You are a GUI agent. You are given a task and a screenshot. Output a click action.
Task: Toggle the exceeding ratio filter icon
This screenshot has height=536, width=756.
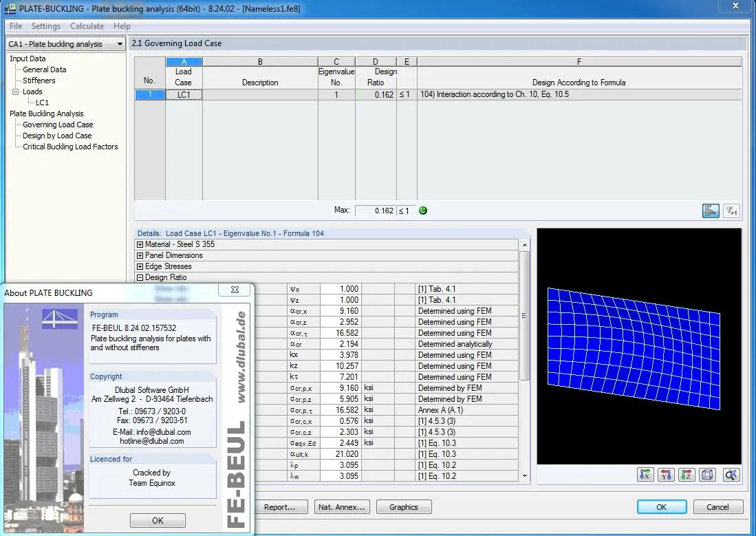click(731, 211)
